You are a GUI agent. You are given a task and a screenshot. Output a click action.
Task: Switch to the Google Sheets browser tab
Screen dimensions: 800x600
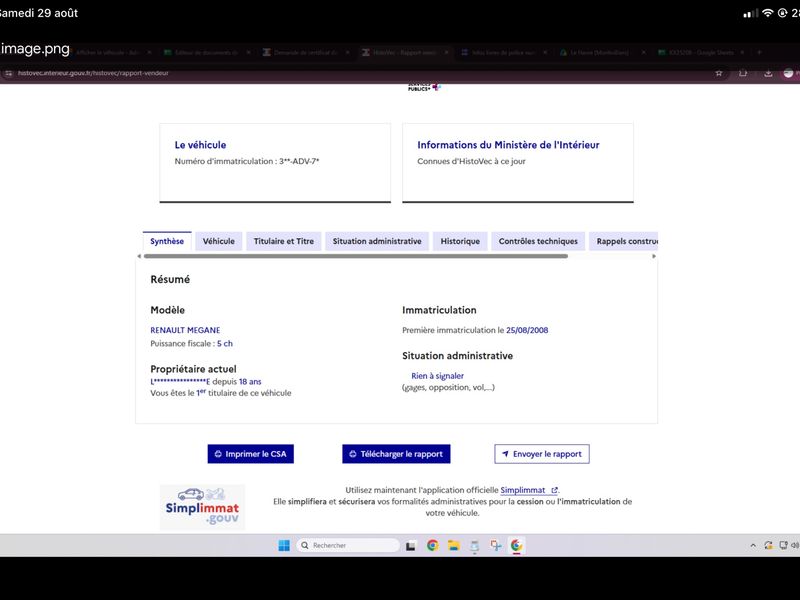coord(701,52)
